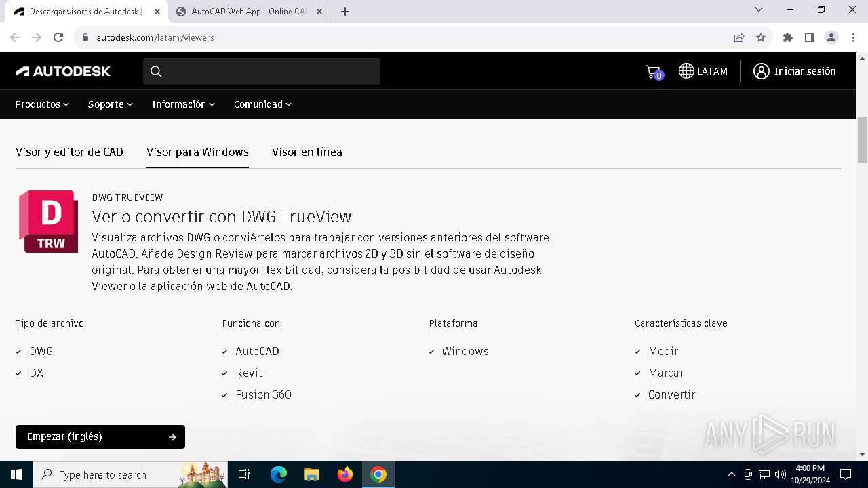
Task: Launch Firefox from taskbar
Action: (x=345, y=474)
